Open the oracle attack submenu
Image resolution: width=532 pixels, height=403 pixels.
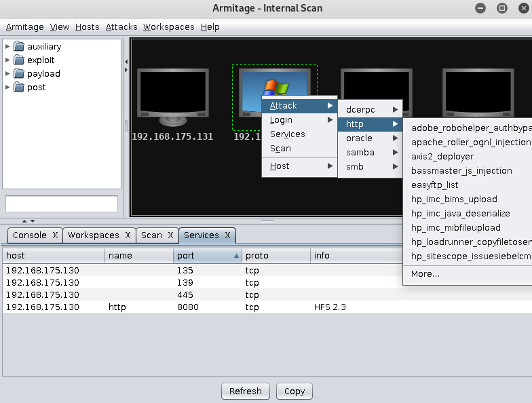tap(370, 138)
